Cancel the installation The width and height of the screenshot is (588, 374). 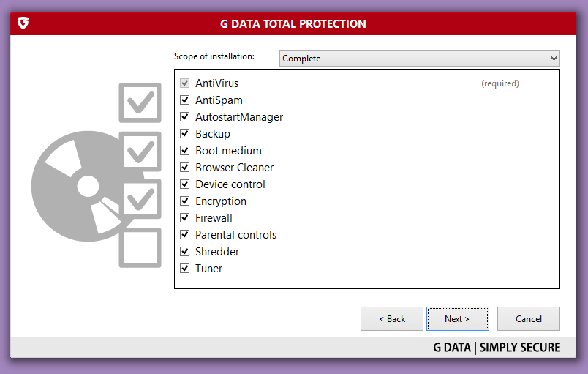pyautogui.click(x=528, y=319)
